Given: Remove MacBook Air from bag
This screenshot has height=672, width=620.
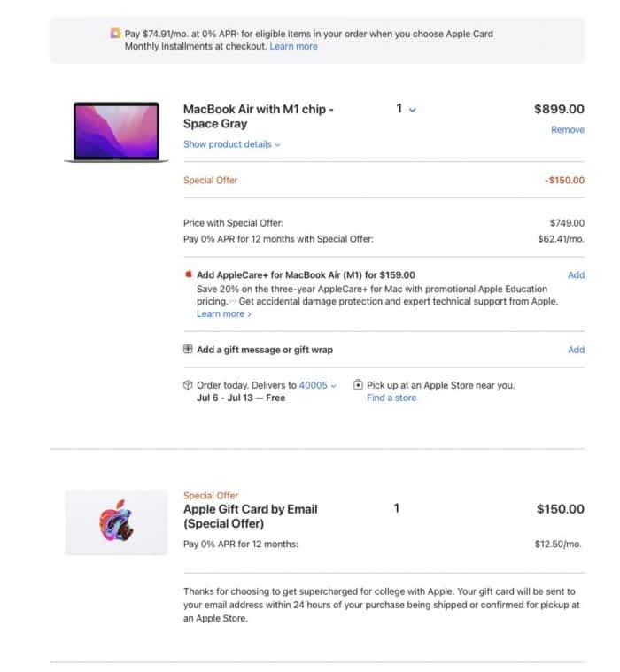Looking at the screenshot, I should pyautogui.click(x=568, y=130).
